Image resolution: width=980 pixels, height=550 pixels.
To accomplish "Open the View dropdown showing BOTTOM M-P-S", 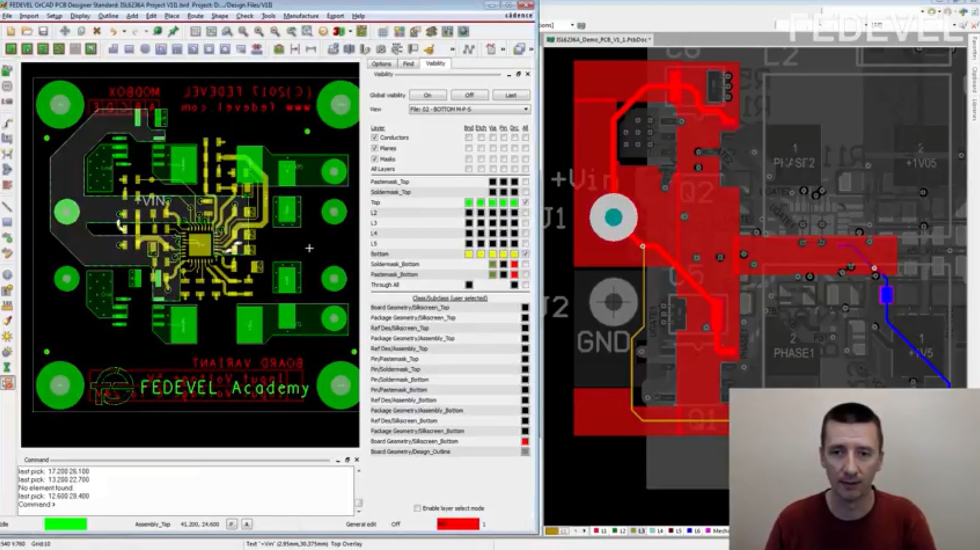I will [468, 109].
